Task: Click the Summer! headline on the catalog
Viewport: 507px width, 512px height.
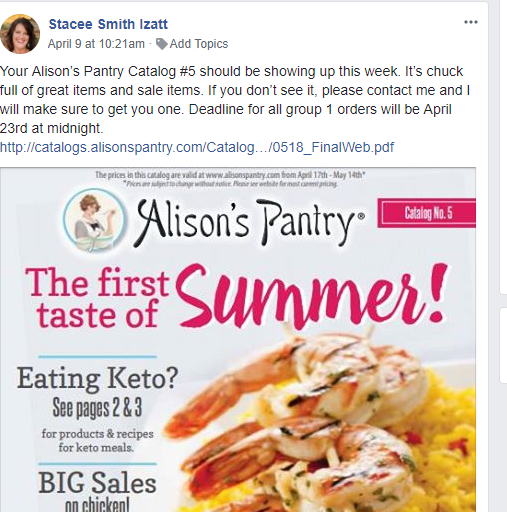Action: pyautogui.click(x=312, y=295)
